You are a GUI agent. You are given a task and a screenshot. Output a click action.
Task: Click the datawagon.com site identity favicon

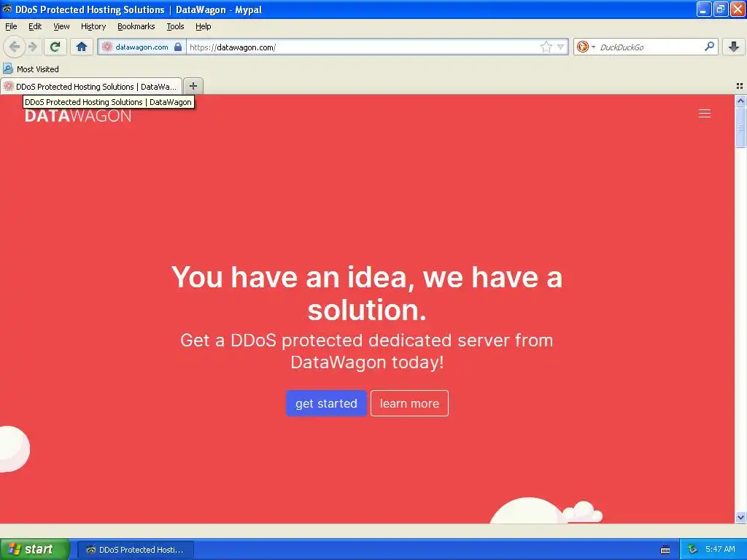pos(107,47)
